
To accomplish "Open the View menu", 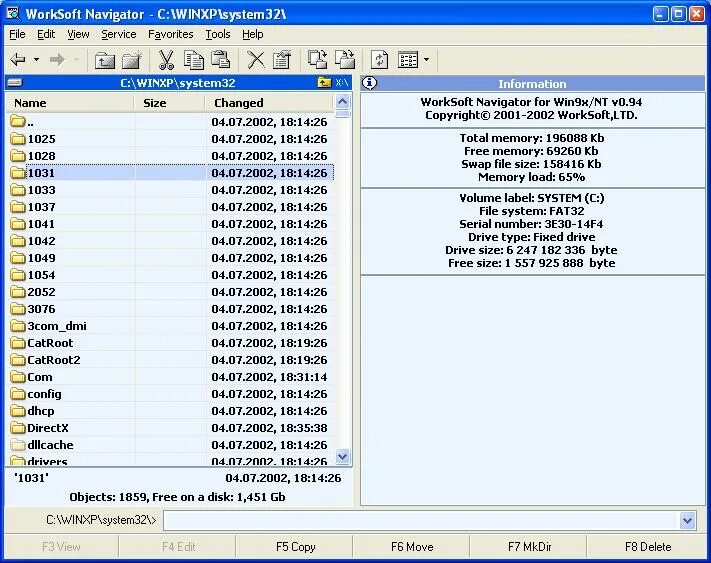I will point(78,34).
